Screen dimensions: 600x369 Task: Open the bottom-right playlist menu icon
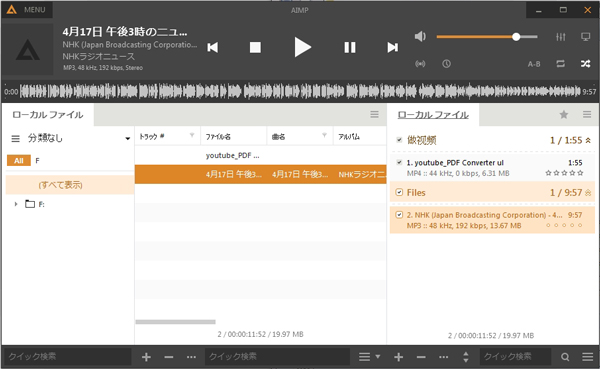point(588,357)
